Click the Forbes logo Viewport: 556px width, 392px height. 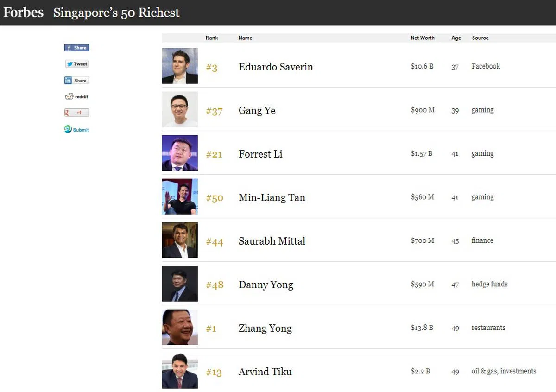(x=23, y=12)
